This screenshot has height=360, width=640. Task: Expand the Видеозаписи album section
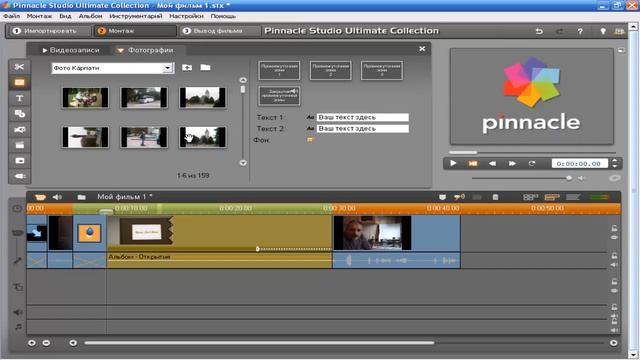pyautogui.click(x=45, y=50)
